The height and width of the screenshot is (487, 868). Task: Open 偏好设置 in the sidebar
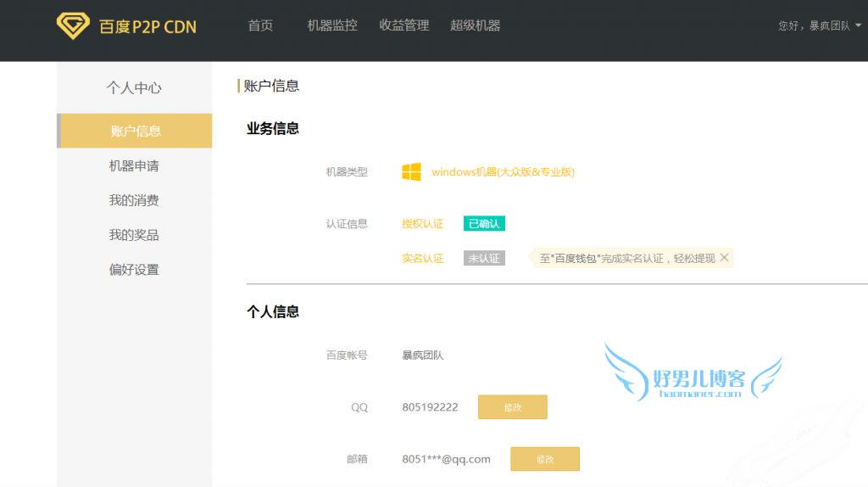[x=134, y=269]
